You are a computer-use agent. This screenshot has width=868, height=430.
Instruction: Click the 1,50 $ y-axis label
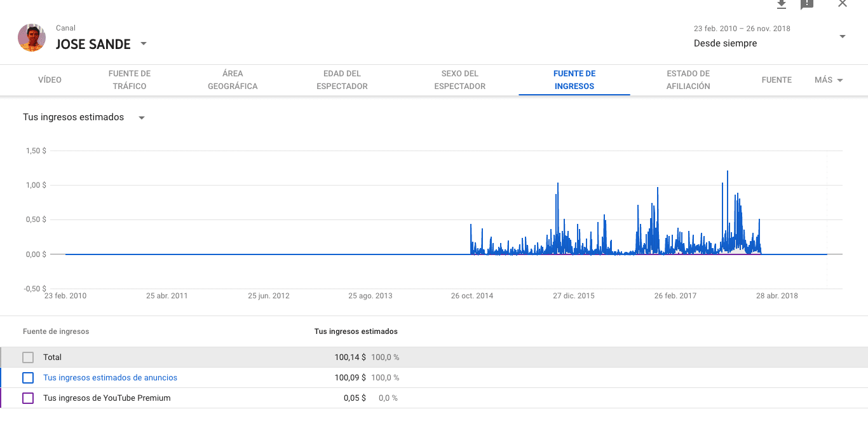coord(36,151)
